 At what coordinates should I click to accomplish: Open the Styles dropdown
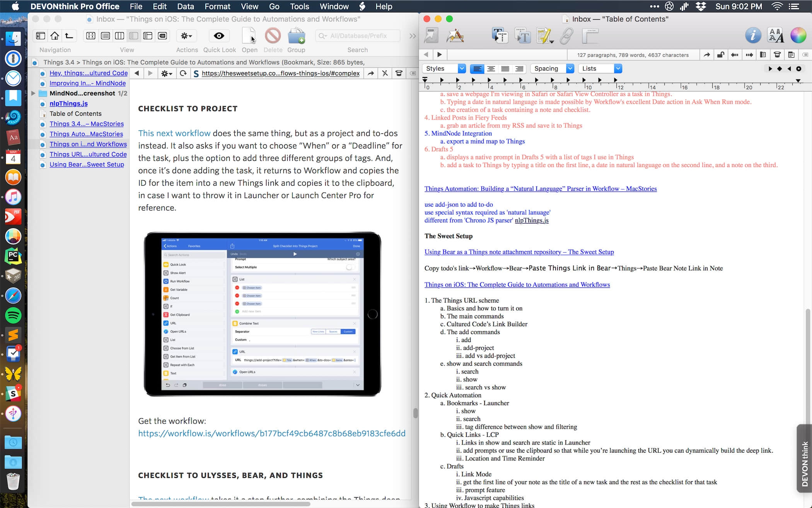[x=444, y=69]
